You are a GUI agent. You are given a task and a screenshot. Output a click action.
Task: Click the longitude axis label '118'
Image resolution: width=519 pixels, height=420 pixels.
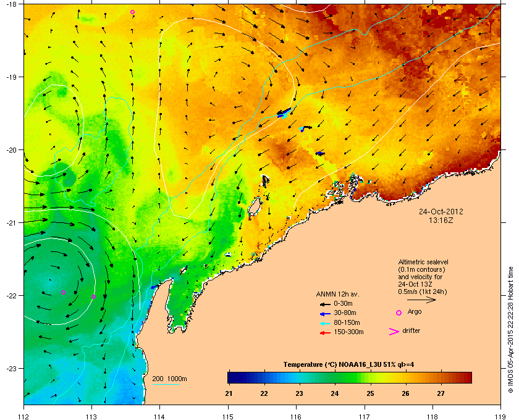coord(432,416)
